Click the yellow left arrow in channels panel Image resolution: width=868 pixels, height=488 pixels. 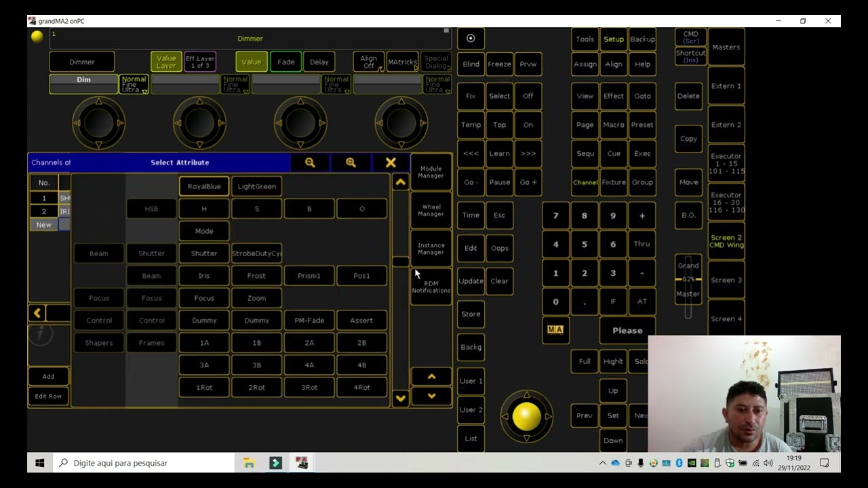point(37,312)
